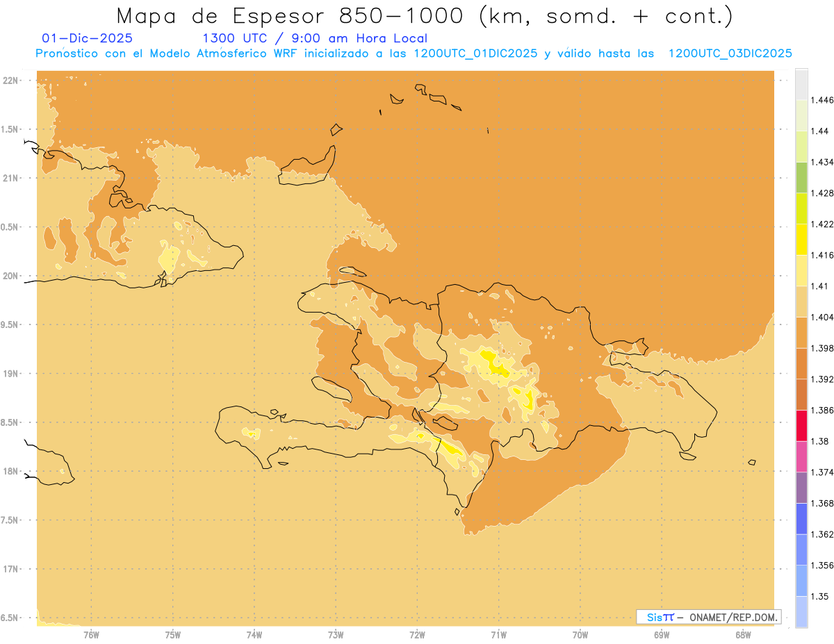Screen dimensions: 834x644
Task: Click the 72W longitude label
Action: 418,634
